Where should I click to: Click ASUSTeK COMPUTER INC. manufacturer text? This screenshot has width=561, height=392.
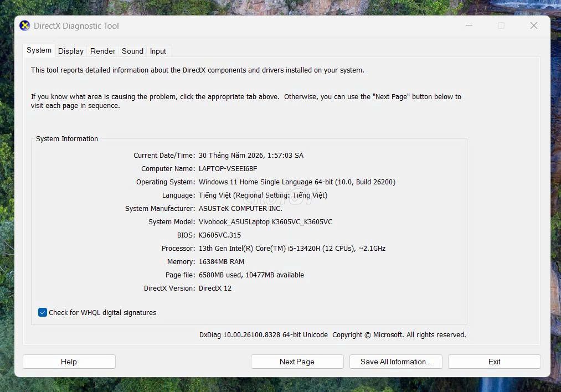pyautogui.click(x=240, y=208)
